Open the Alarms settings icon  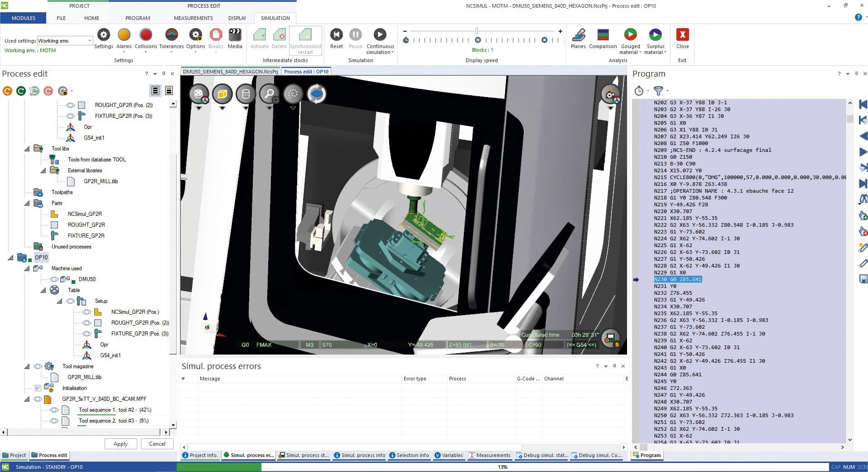pos(124,35)
